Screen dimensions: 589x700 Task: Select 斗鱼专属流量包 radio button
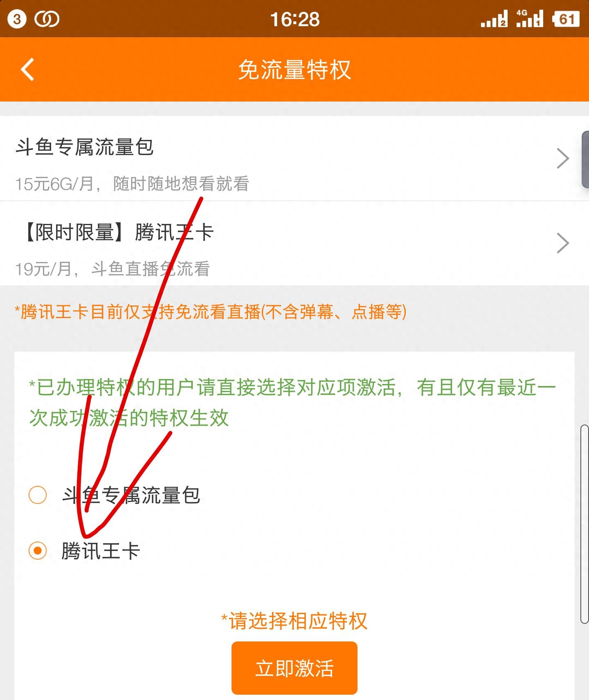tap(38, 495)
